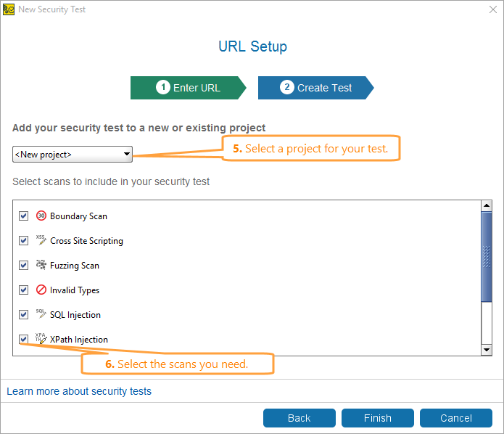Click the Fuzzing Scan icon
Image resolution: width=504 pixels, height=434 pixels.
[x=41, y=265]
